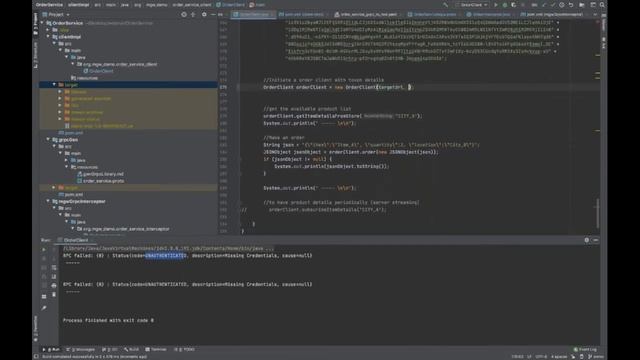Viewport: 640px width, 360px height.
Task: Click the VCS history clock icon
Action: pos(562,5)
